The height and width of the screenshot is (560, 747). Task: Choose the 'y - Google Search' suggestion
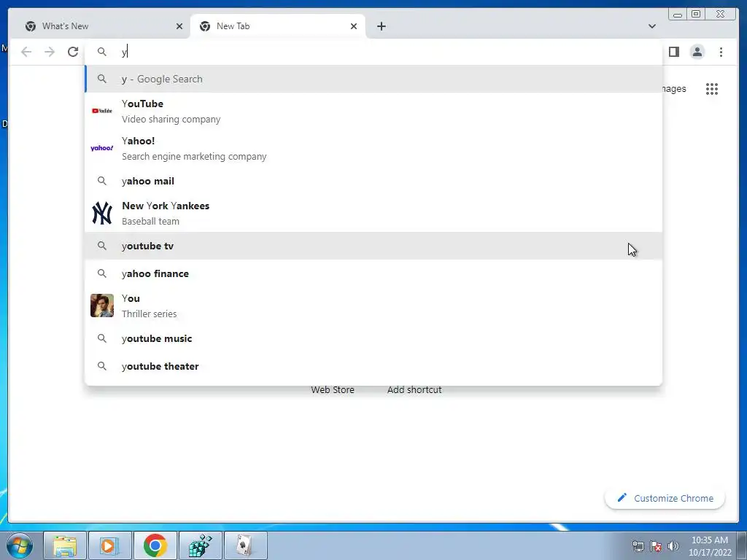373,79
